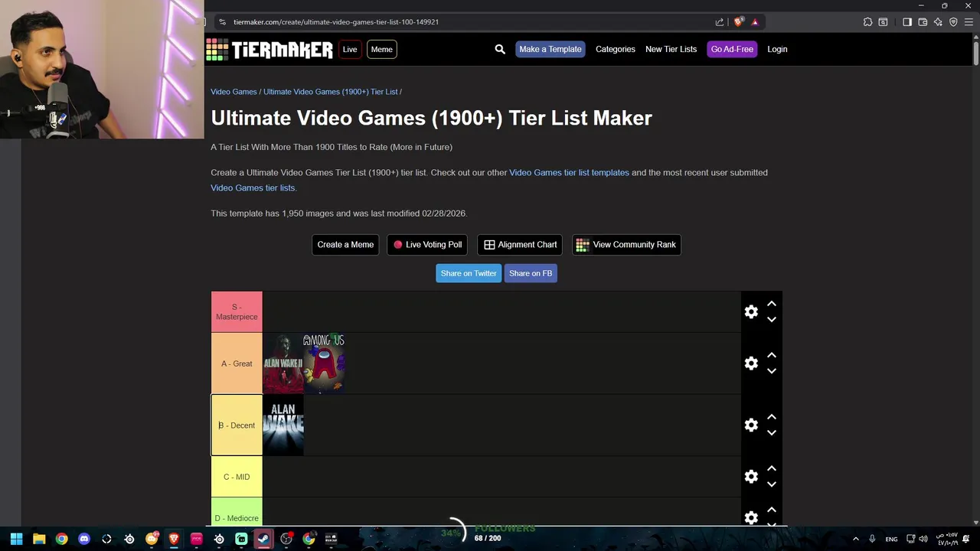
Task: Open New Tier Lists in navigation
Action: coord(671,49)
